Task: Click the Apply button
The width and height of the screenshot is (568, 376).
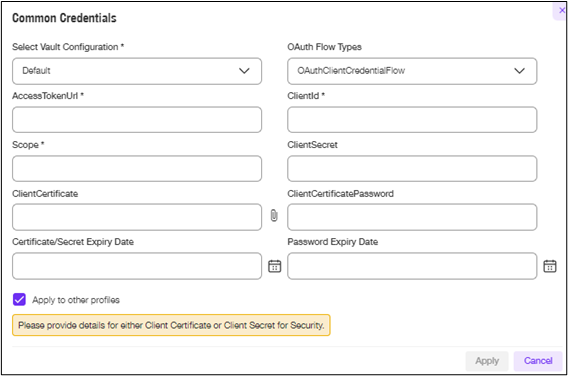Action: pyautogui.click(x=487, y=361)
